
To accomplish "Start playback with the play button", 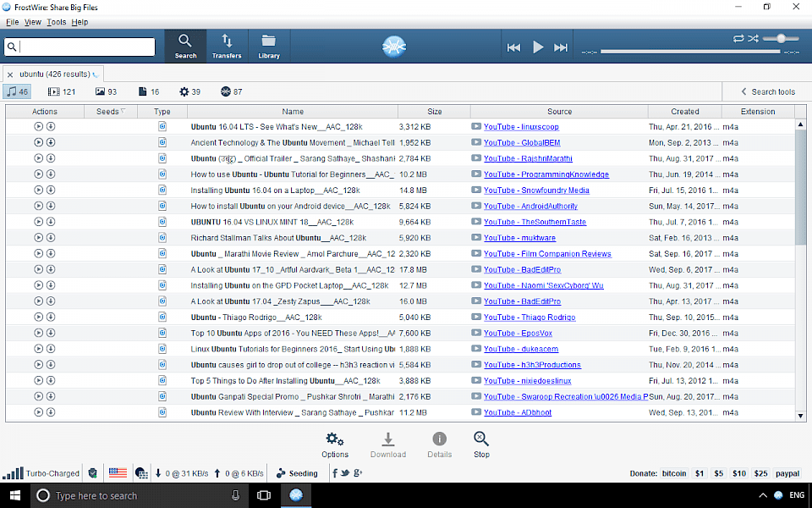I will click(538, 47).
